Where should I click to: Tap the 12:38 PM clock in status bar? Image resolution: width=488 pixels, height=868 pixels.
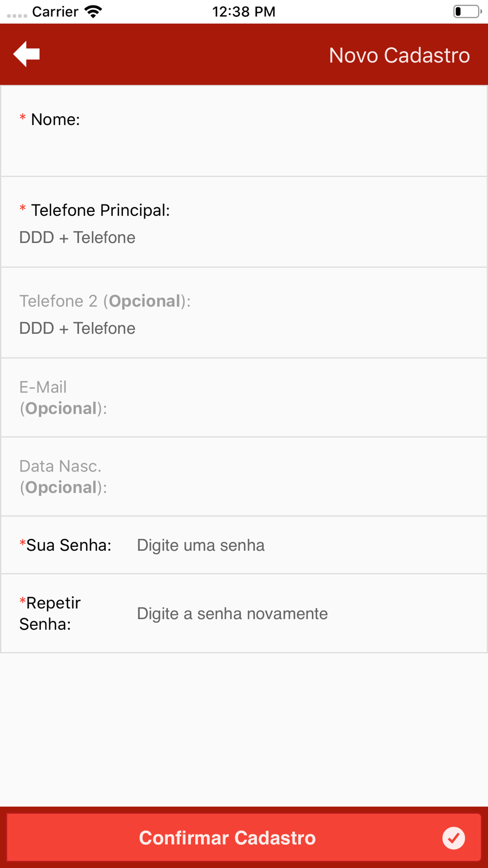click(x=244, y=12)
